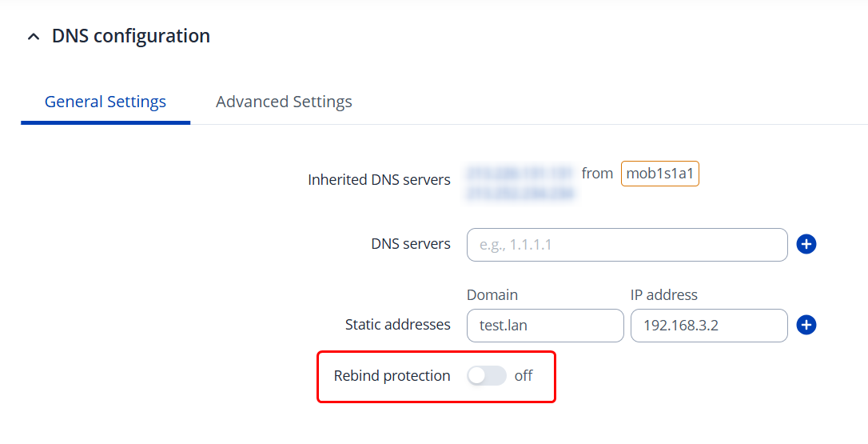Viewport: 868px width, 444px height.
Task: Add another DNS server with plus icon
Action: [806, 244]
